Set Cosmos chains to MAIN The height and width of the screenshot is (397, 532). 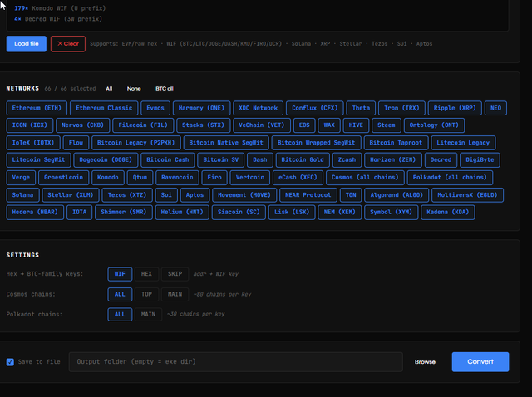(x=175, y=294)
